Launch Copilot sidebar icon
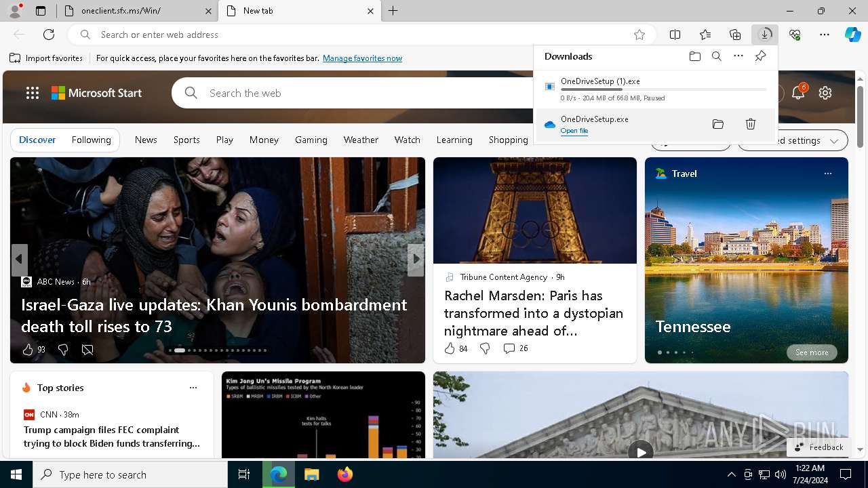868x488 pixels. [852, 35]
